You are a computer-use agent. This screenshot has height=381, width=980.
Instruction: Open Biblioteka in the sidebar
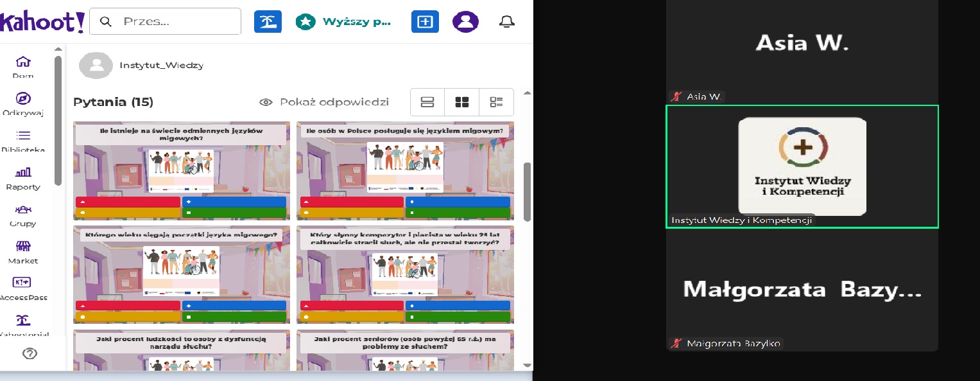[x=23, y=141]
